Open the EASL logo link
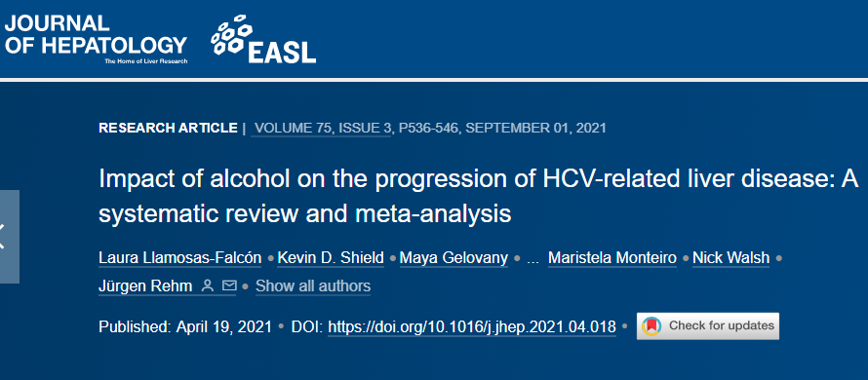The height and width of the screenshot is (380, 868). click(263, 39)
